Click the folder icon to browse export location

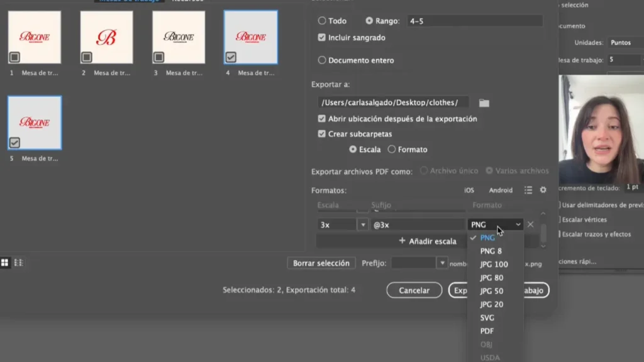click(x=484, y=102)
